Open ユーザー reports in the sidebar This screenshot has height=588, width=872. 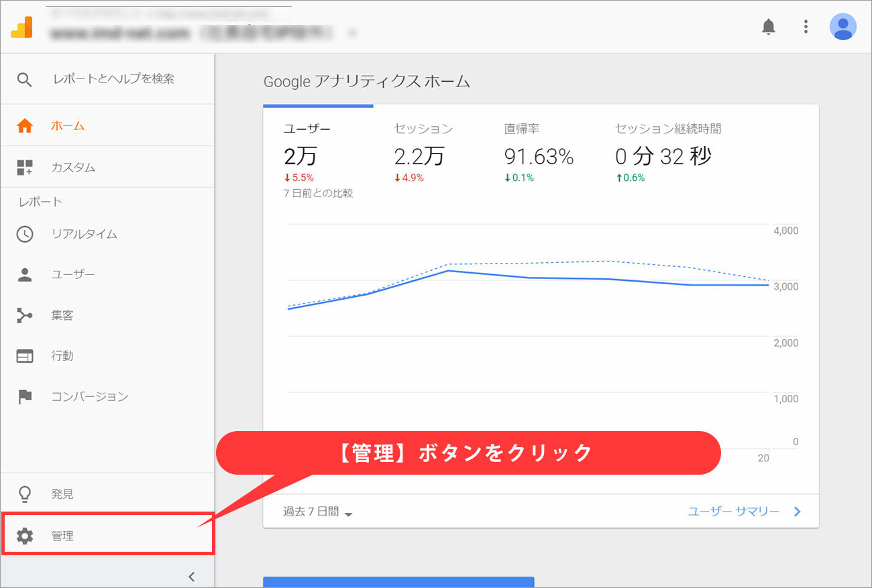tap(107, 274)
